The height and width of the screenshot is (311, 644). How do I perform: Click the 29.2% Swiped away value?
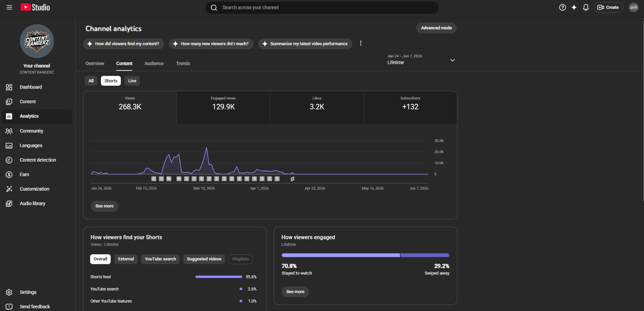pyautogui.click(x=442, y=266)
